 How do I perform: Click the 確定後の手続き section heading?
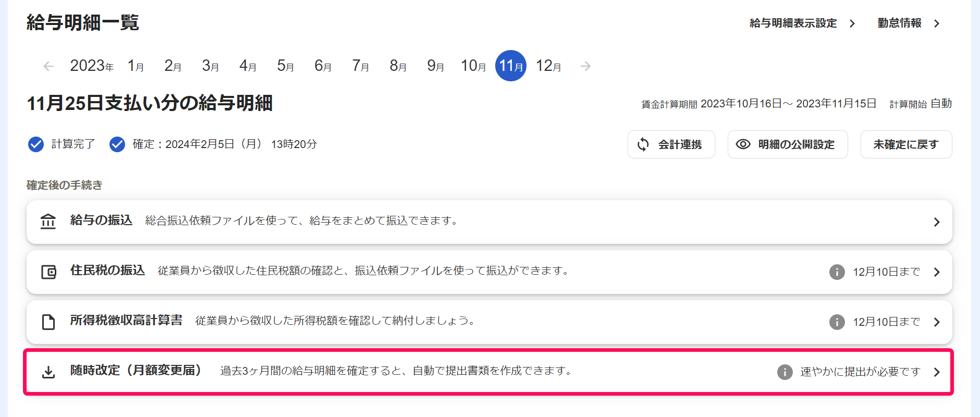click(x=65, y=185)
